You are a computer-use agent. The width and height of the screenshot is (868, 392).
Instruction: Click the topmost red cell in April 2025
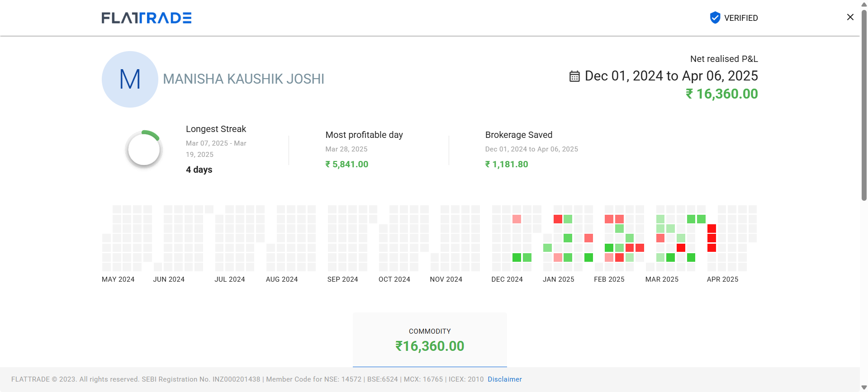711,228
